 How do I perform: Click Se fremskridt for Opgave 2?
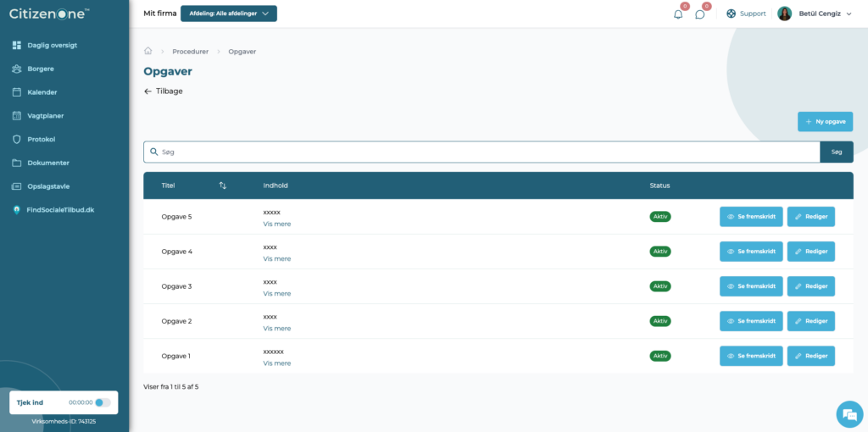click(x=751, y=321)
